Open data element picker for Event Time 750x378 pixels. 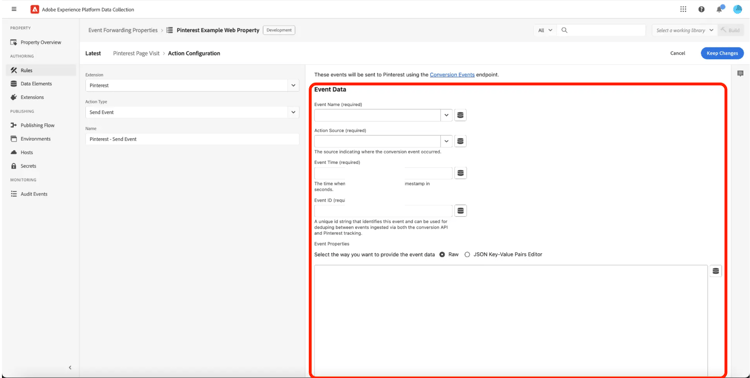pos(460,173)
